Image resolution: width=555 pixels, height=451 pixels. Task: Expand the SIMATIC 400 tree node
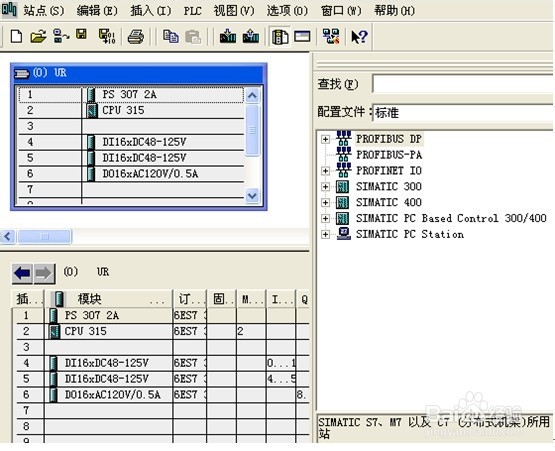click(x=325, y=202)
